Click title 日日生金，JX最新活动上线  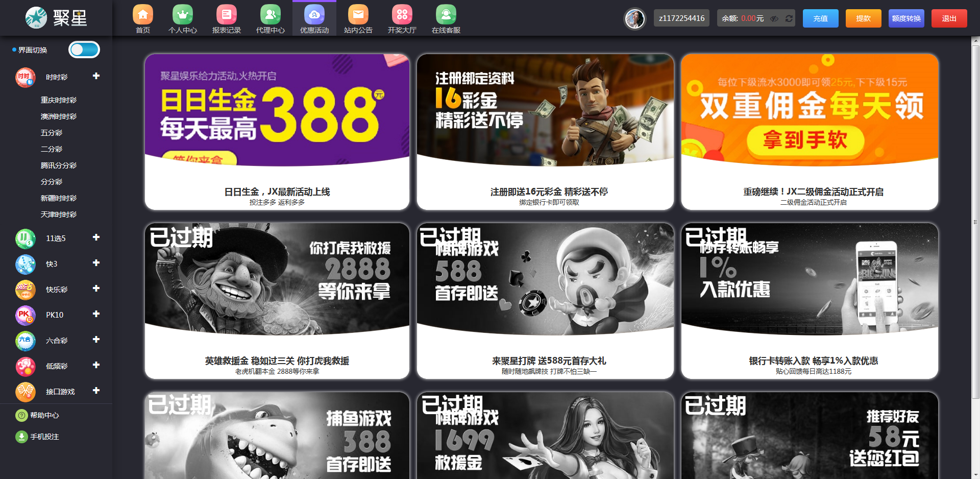click(x=277, y=192)
